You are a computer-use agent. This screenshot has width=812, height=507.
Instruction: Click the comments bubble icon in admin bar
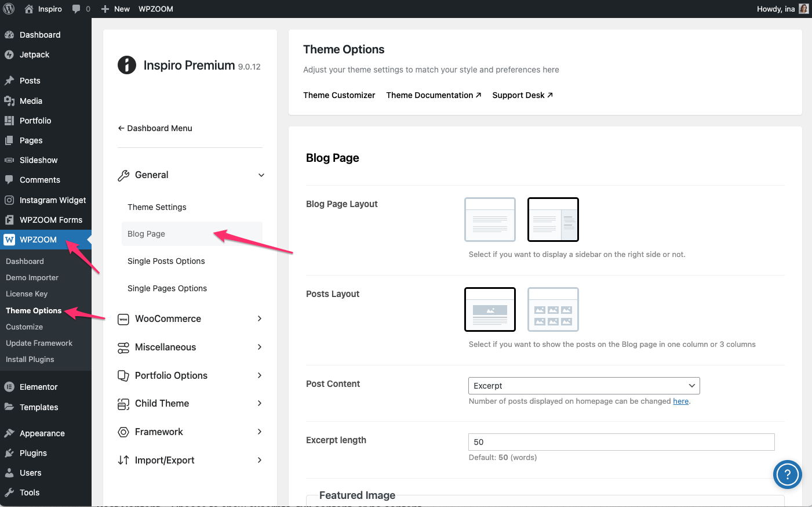(76, 9)
